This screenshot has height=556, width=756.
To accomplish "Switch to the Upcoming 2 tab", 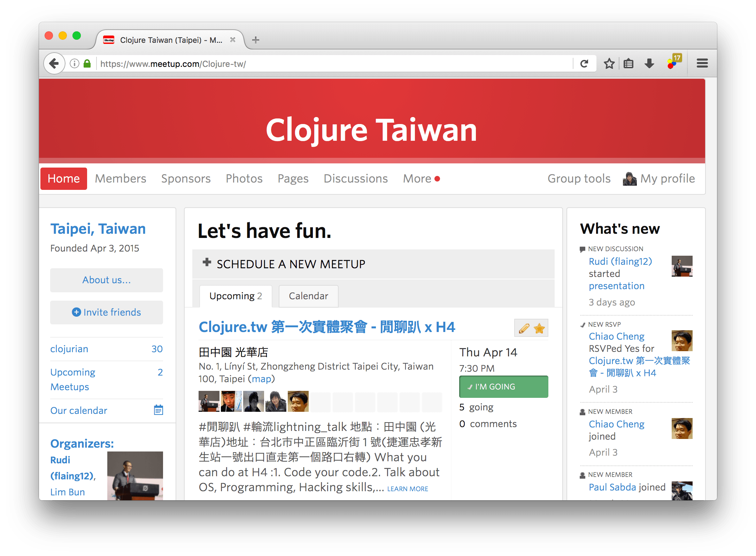I will (x=236, y=296).
